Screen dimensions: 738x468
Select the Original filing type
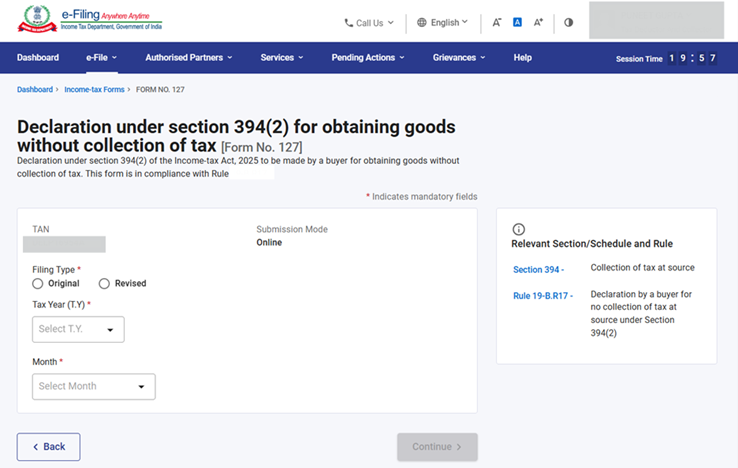38,284
